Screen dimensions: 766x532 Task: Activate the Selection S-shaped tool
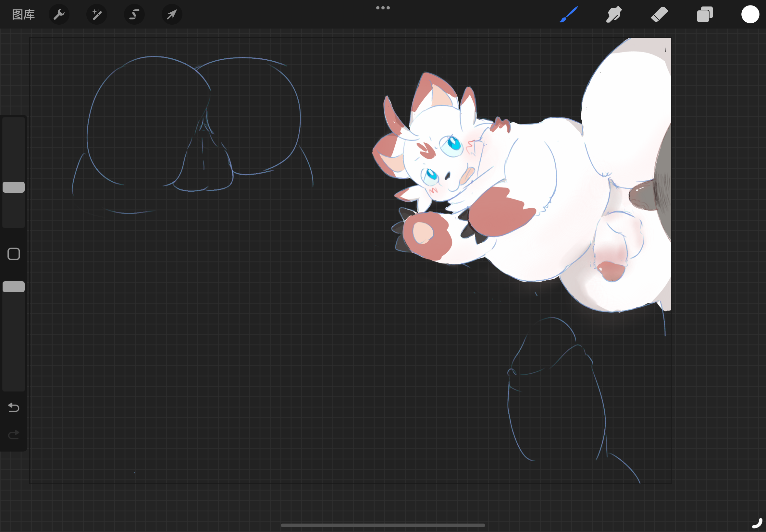pos(134,14)
